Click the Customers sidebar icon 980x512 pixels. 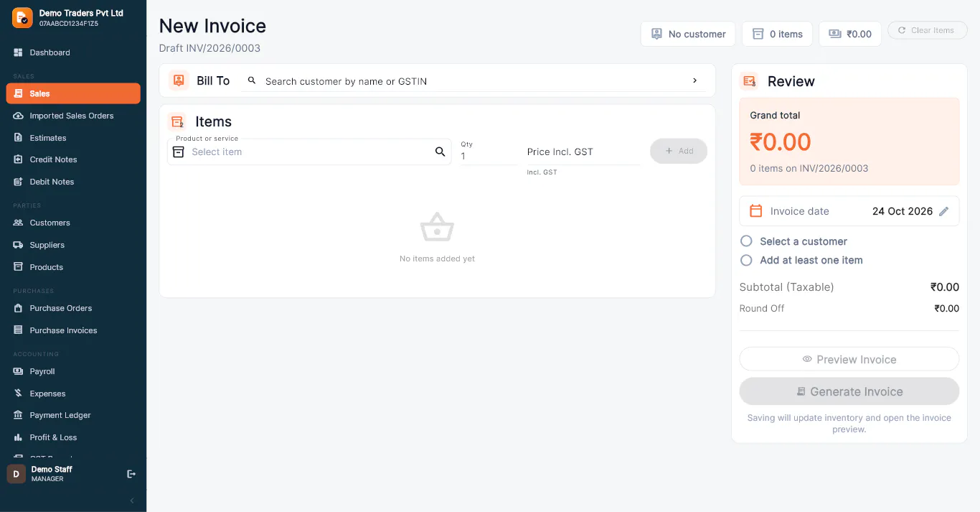(x=19, y=223)
